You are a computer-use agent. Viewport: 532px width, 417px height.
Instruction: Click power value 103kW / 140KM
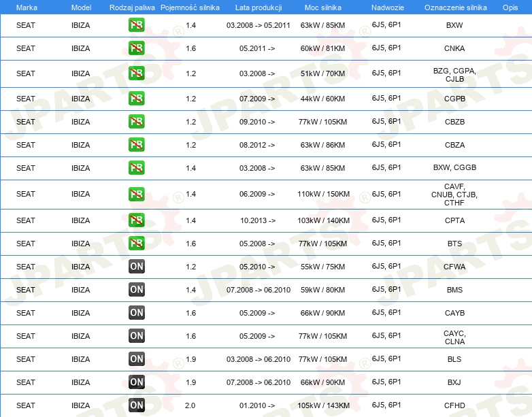click(x=323, y=220)
